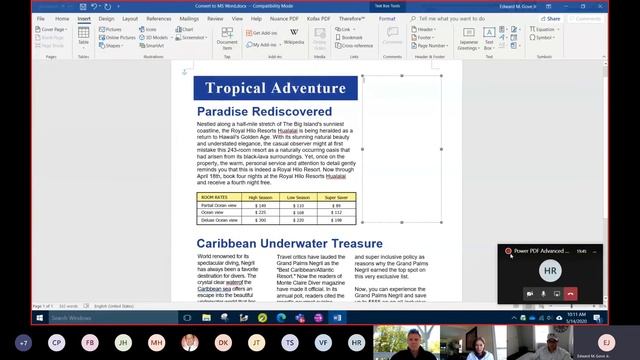Click Tell me what you want to do
This screenshot has width=640, height=360.
click(448, 19)
